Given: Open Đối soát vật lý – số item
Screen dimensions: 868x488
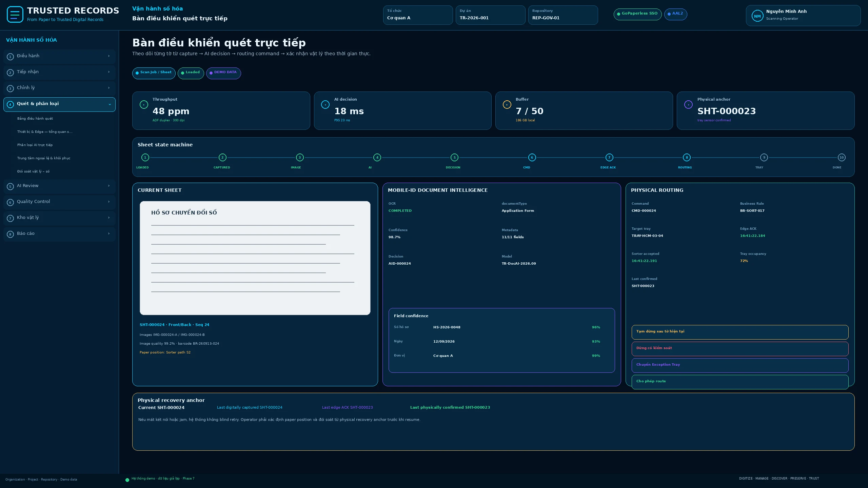Looking at the screenshot, I should coord(33,171).
